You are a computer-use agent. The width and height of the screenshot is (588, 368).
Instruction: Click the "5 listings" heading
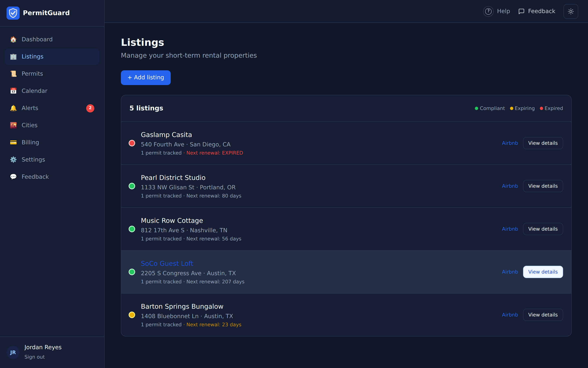146,108
